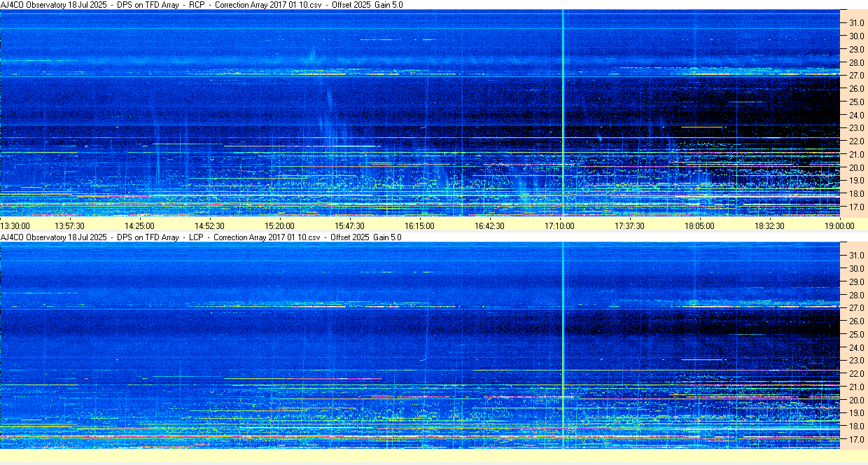Select 18.0 frequency label in RCP panel
The height and width of the screenshot is (465, 868).
click(x=856, y=194)
